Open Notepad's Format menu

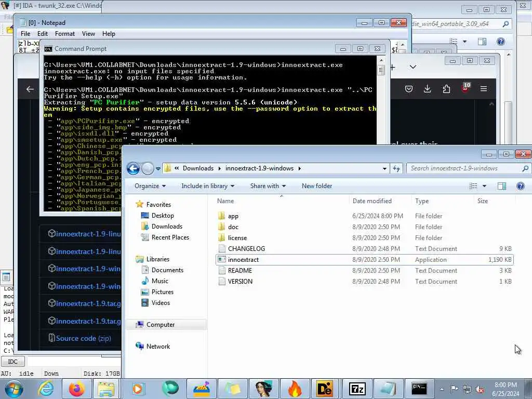click(x=65, y=34)
